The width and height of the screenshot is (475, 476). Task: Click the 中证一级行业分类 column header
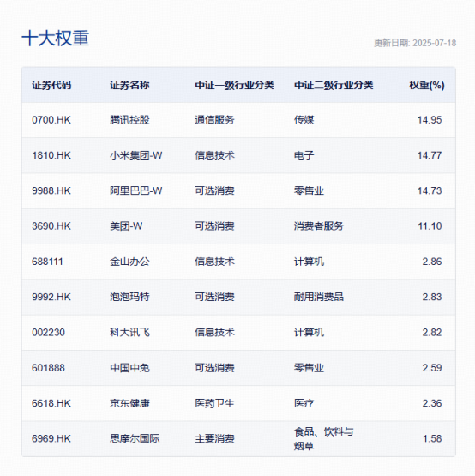tap(234, 85)
